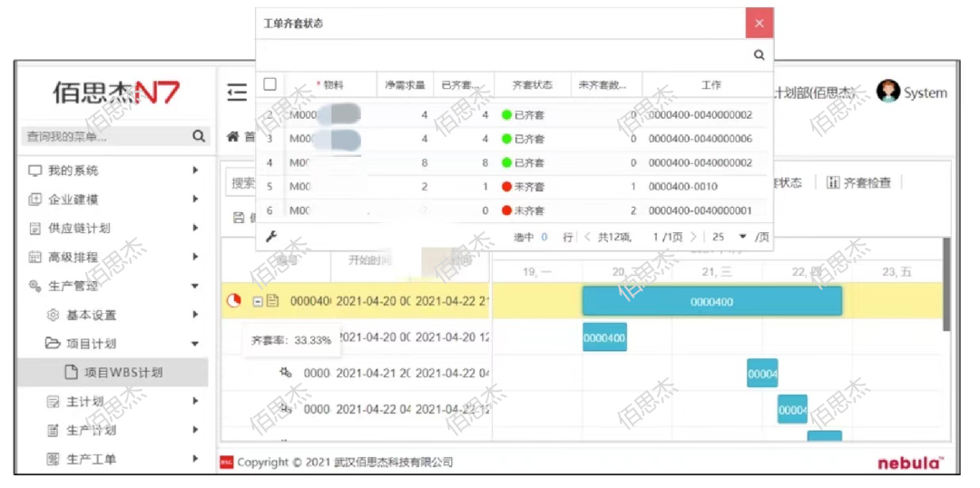Click the gears icon beside 生产管理
Viewport: 980px width, 488px height.
[35, 286]
